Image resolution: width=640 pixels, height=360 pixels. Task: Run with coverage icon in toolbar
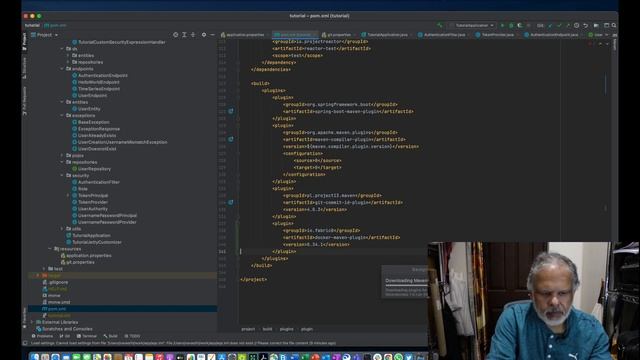[x=520, y=25]
